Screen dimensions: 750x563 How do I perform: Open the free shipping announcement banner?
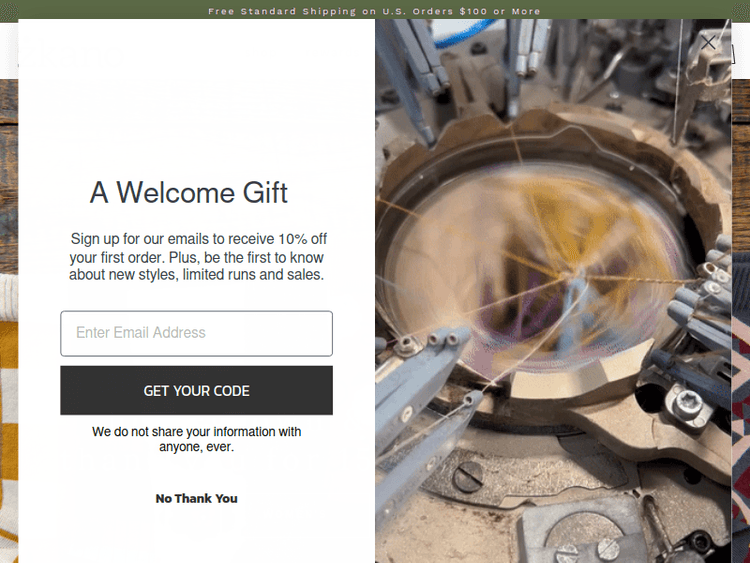pos(375,11)
